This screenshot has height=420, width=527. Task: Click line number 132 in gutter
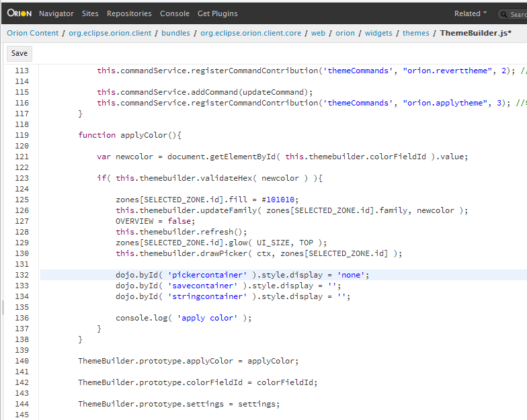point(21,275)
